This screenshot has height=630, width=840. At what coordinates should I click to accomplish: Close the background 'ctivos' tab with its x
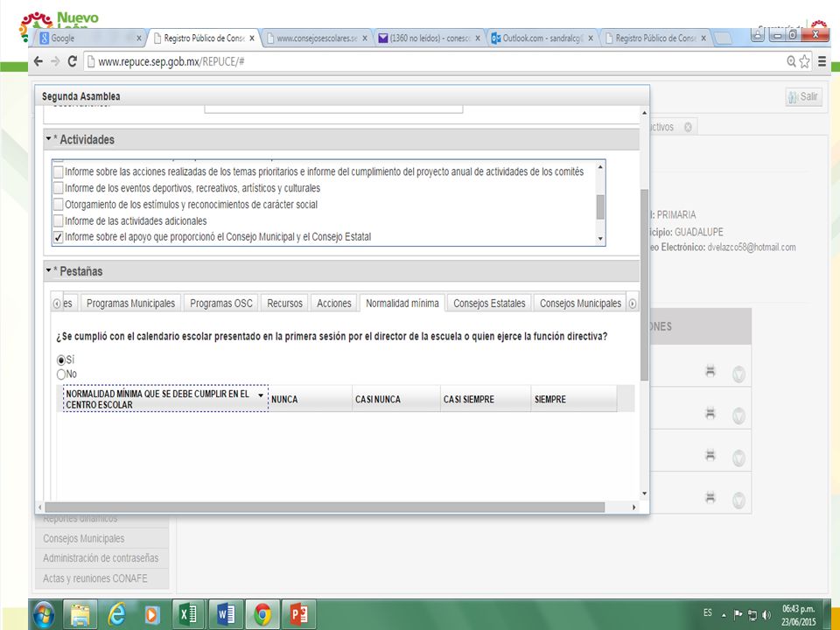click(x=688, y=127)
